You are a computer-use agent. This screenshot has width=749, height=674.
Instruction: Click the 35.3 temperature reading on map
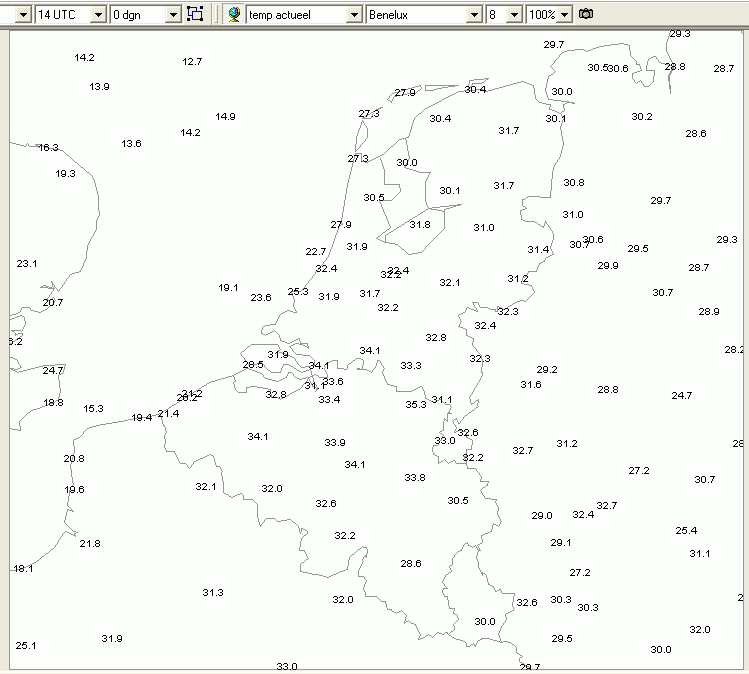click(x=416, y=405)
